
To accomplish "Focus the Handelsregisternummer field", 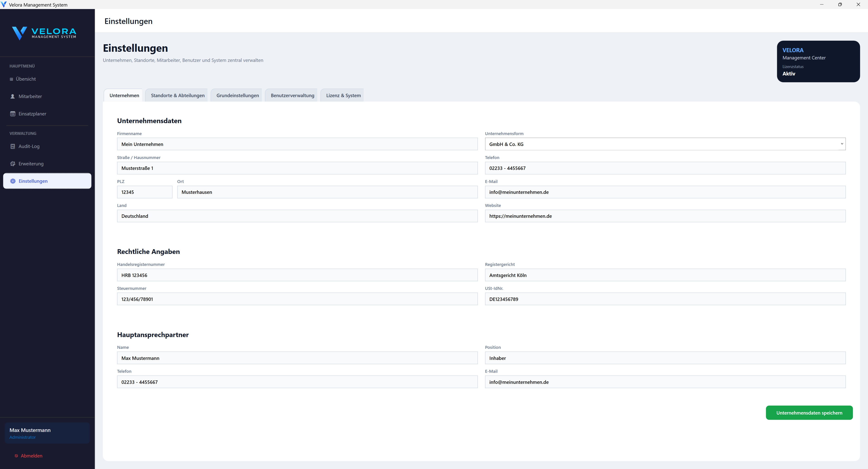I will coord(297,275).
